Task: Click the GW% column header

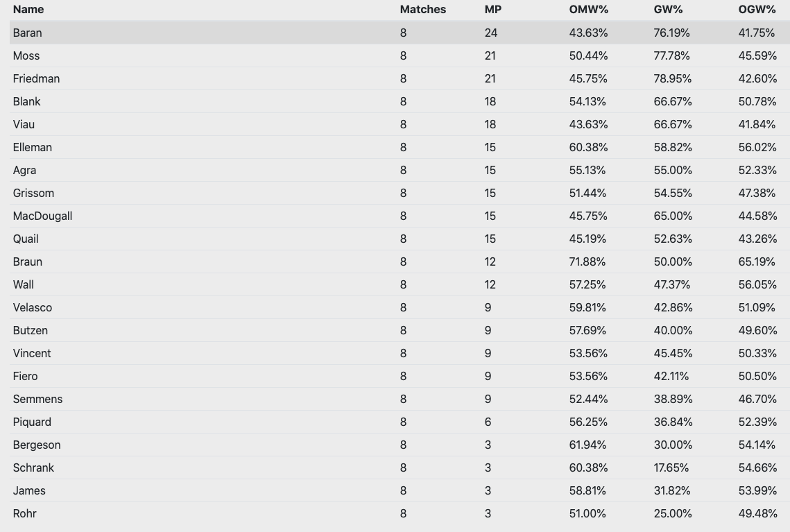Action: pyautogui.click(x=668, y=10)
